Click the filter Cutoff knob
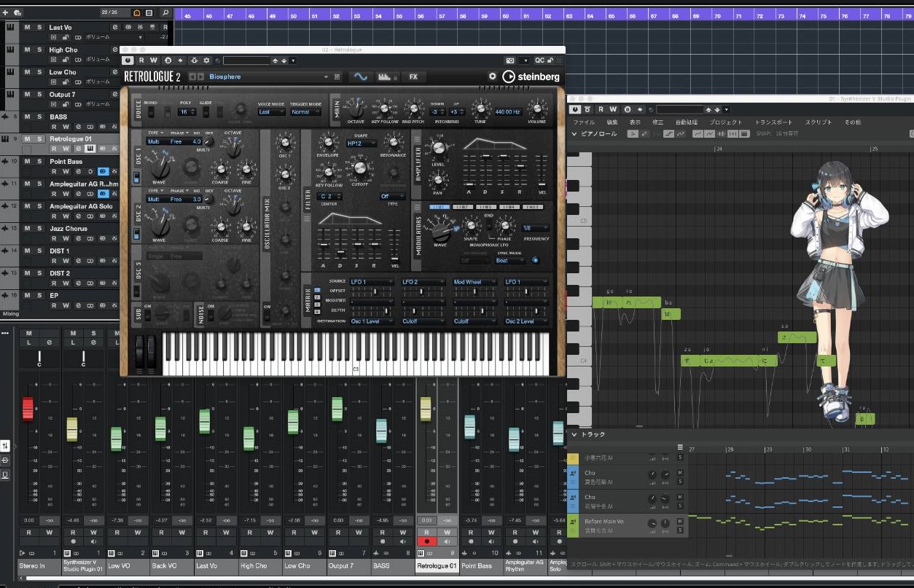This screenshot has width=914, height=588. tap(359, 168)
